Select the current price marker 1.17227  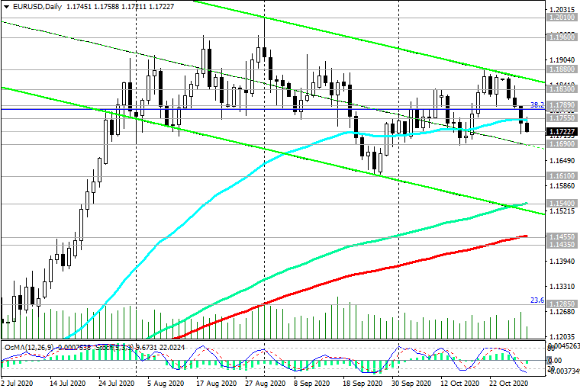coord(562,132)
